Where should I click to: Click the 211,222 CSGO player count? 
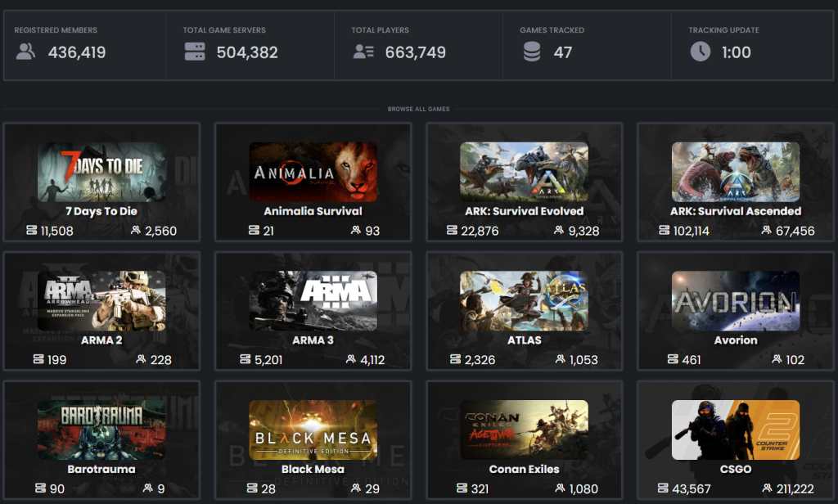pos(795,489)
